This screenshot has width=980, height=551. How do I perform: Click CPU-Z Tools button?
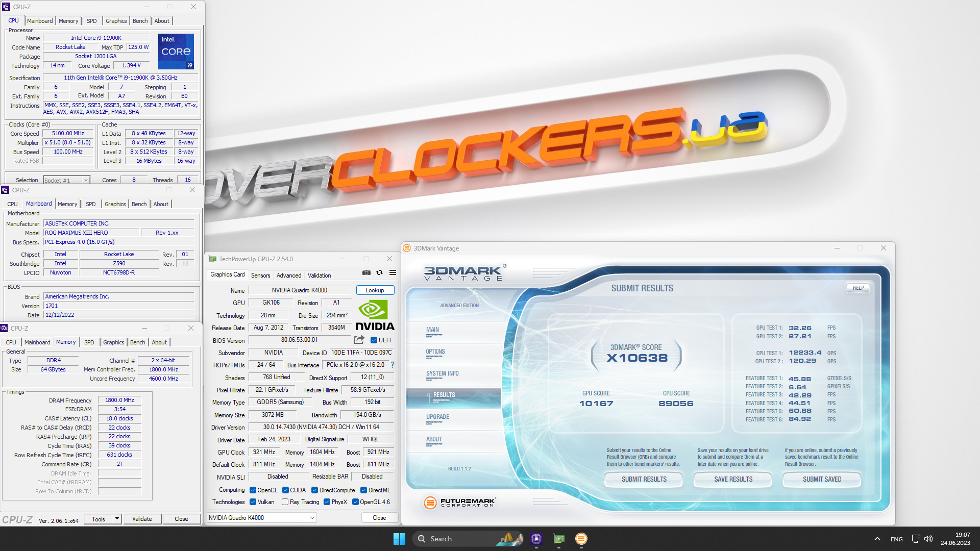[x=99, y=519]
